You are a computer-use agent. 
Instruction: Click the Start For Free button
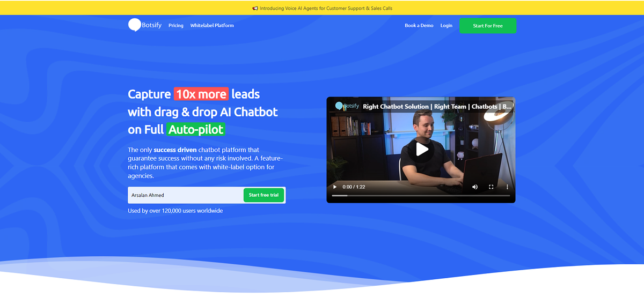(488, 26)
